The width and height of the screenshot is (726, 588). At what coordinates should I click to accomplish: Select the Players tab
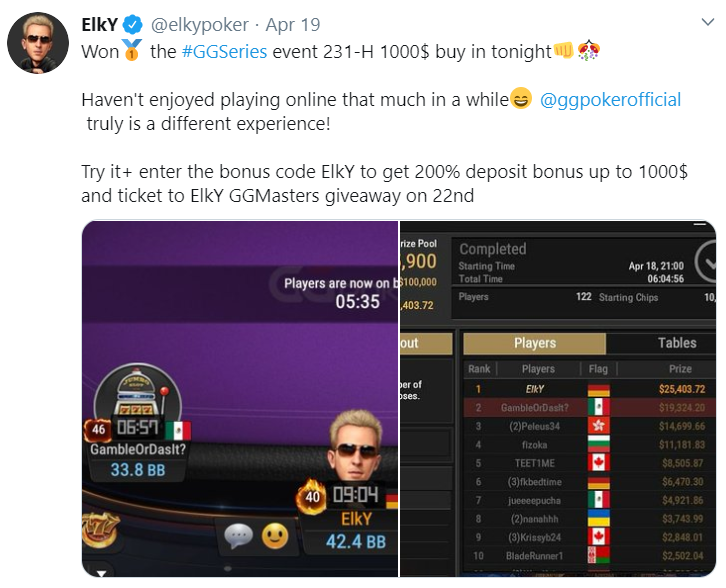(x=535, y=343)
